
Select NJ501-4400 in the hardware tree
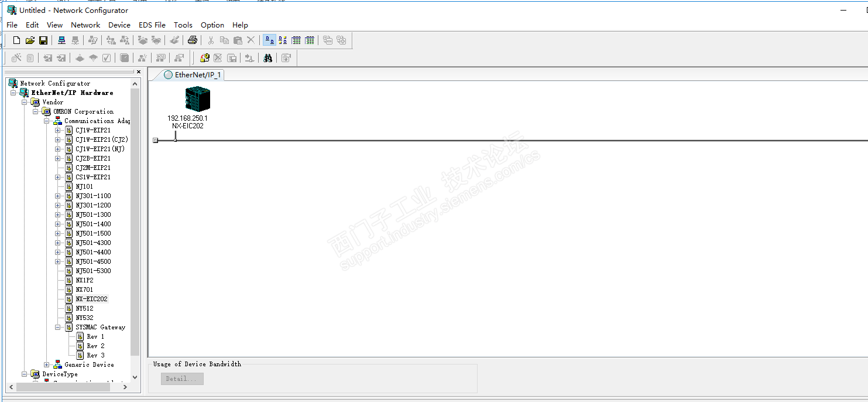click(93, 252)
